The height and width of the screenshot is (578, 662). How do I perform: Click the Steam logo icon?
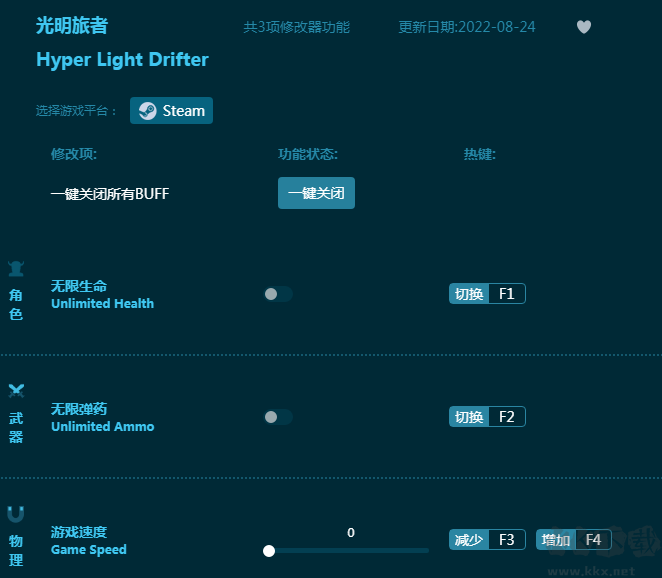tap(147, 111)
